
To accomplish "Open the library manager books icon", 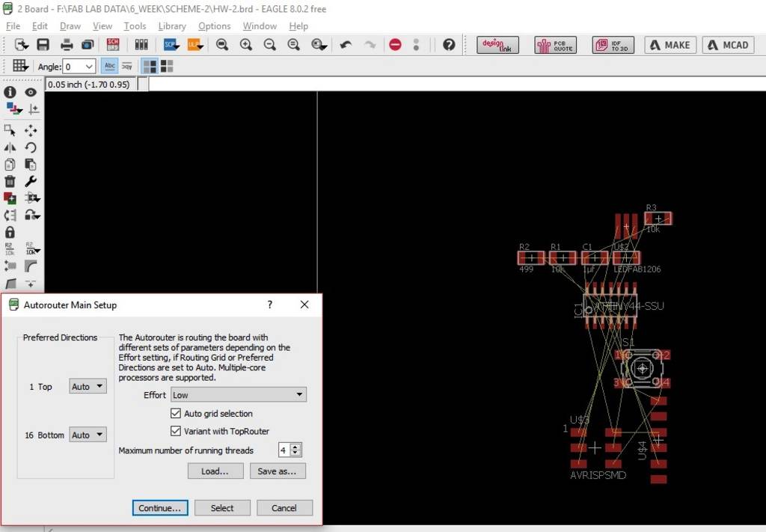I will (x=141, y=45).
